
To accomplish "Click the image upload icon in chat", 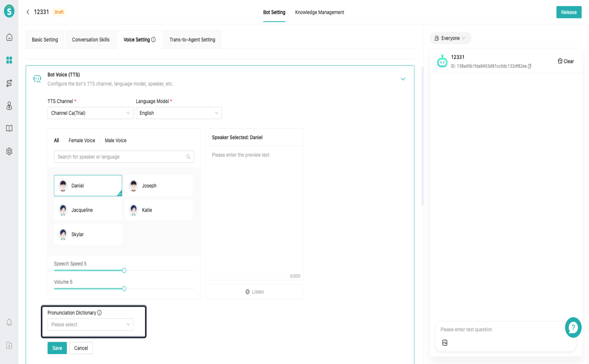I will coord(445,343).
